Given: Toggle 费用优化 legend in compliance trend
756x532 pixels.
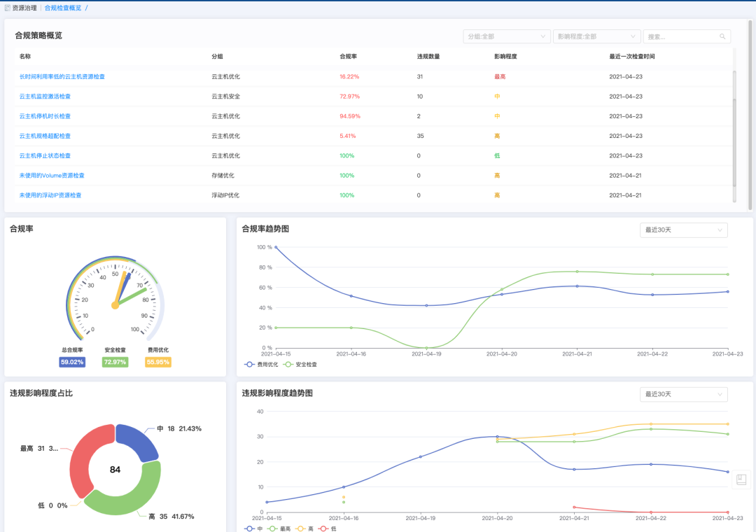Looking at the screenshot, I should (261, 365).
